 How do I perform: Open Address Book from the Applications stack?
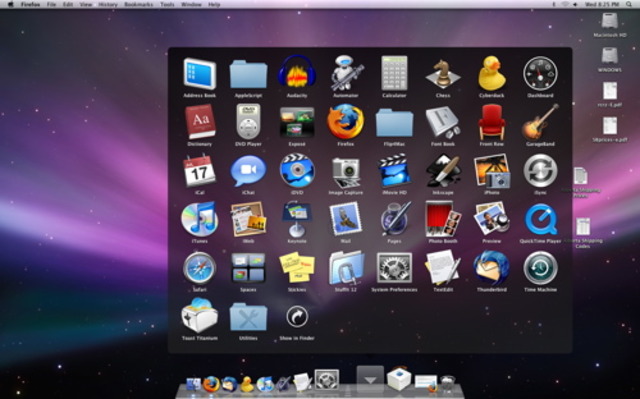click(199, 74)
